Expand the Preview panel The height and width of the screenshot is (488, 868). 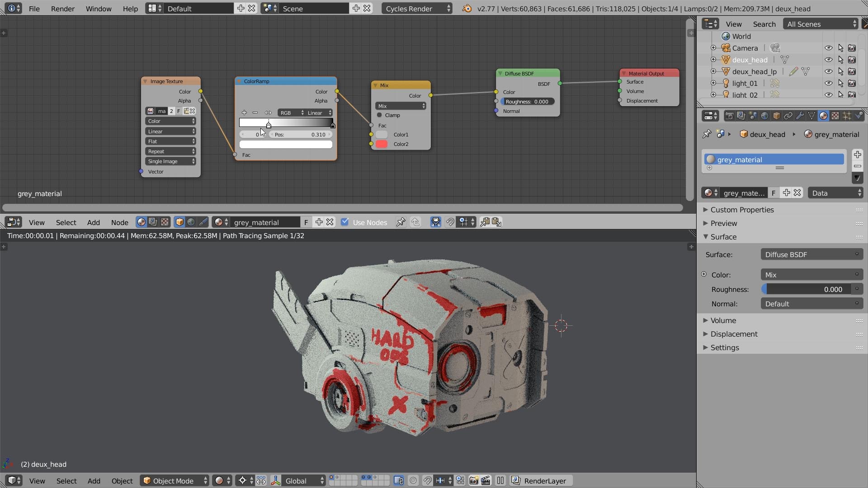(x=723, y=223)
